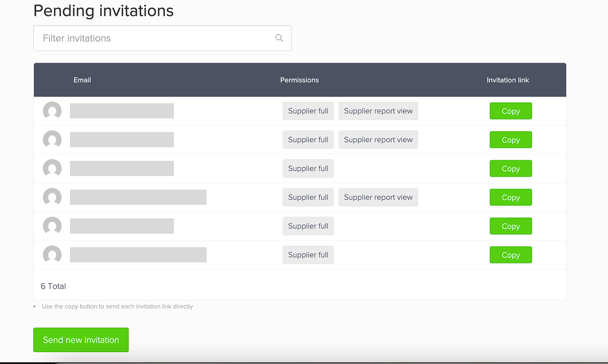Click the search magnifier icon
608x364 pixels.
click(x=279, y=38)
